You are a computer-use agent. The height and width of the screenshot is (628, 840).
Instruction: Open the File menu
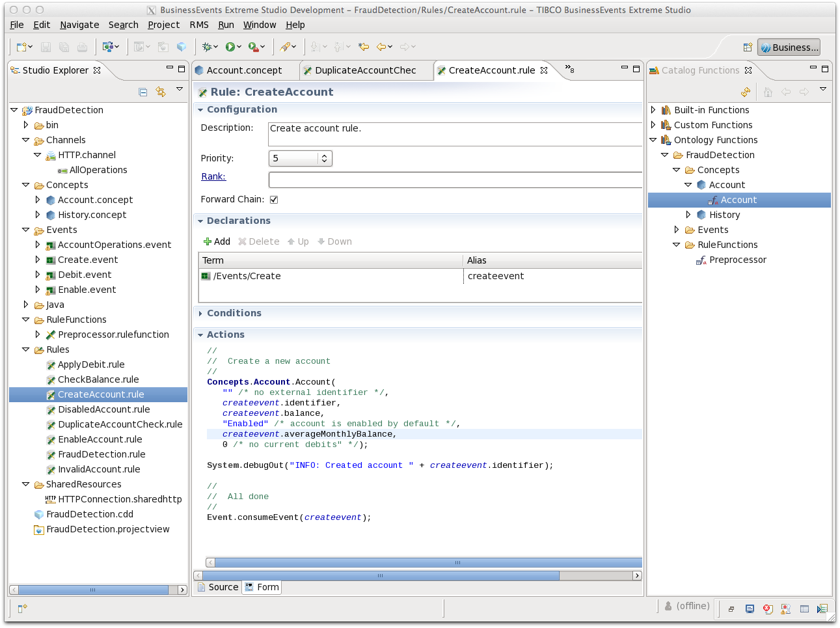click(17, 25)
